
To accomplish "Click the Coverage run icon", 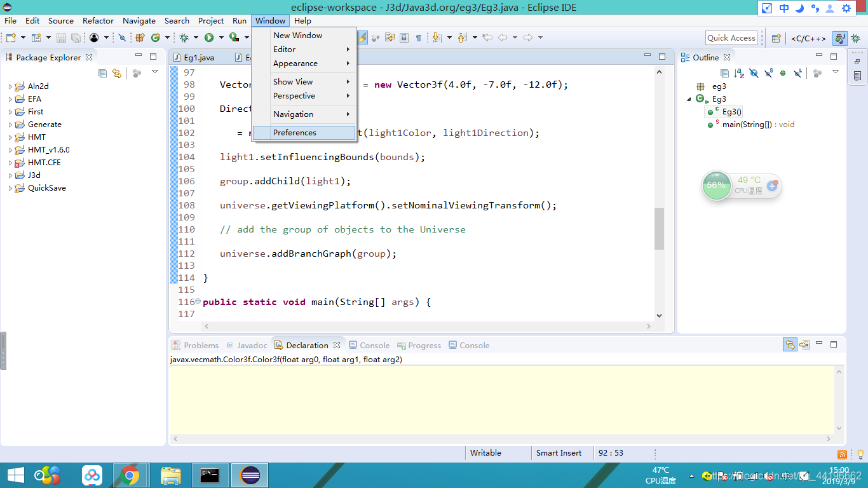I will (x=234, y=37).
